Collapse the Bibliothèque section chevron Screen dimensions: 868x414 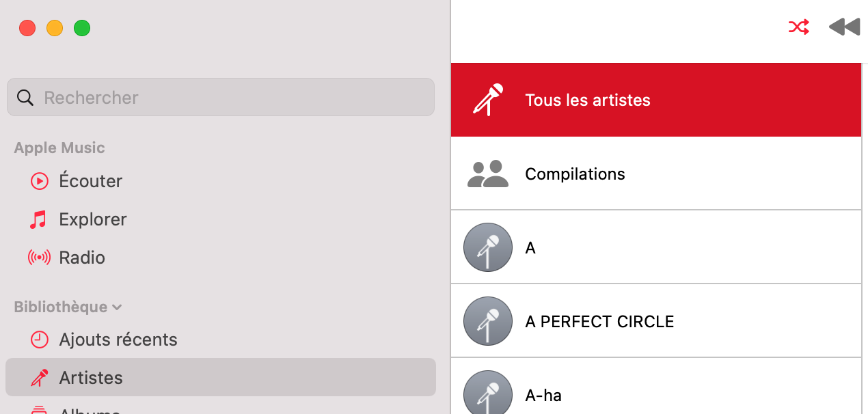pos(117,307)
